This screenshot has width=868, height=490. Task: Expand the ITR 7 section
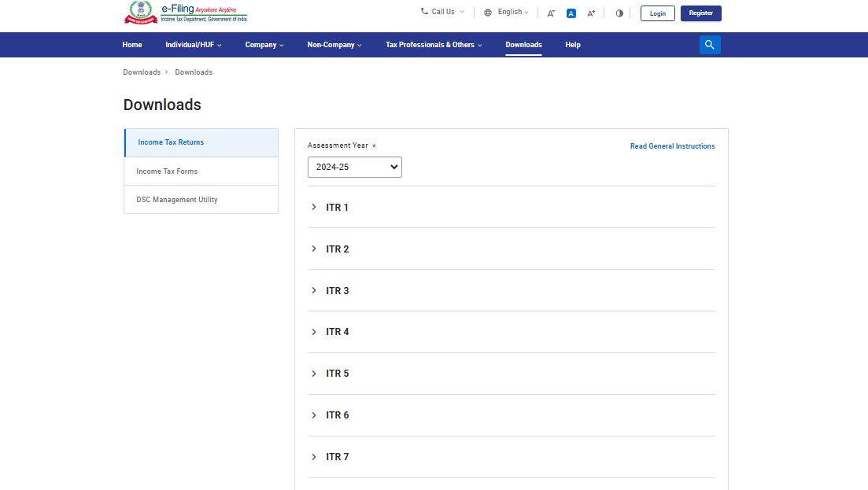(337, 457)
